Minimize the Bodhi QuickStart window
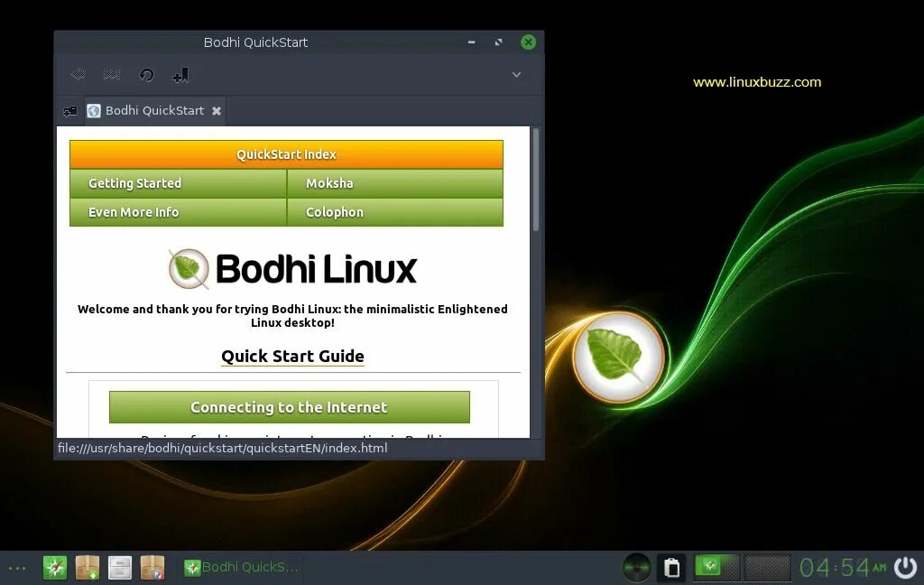924x585 pixels. (471, 42)
